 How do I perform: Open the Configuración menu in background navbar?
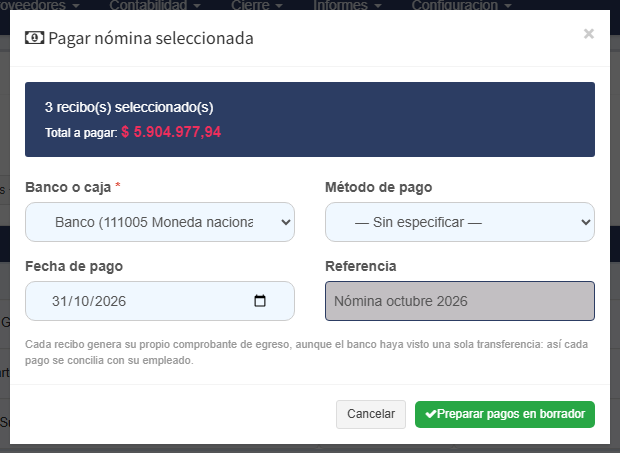pyautogui.click(x=461, y=5)
